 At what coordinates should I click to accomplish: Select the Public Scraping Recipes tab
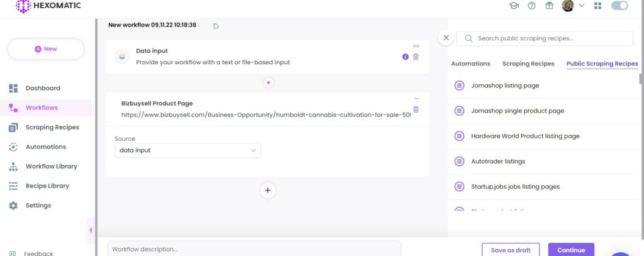point(602,64)
